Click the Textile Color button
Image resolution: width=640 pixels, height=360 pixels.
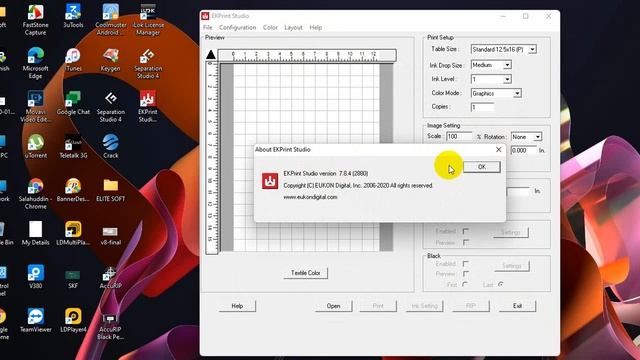[x=305, y=273]
